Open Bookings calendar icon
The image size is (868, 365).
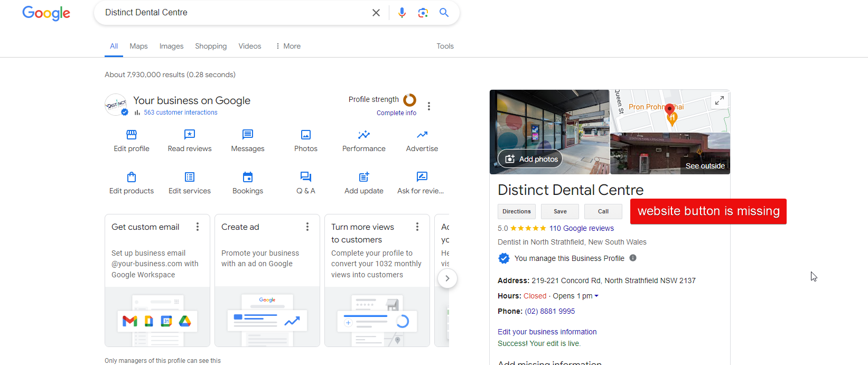tap(248, 177)
